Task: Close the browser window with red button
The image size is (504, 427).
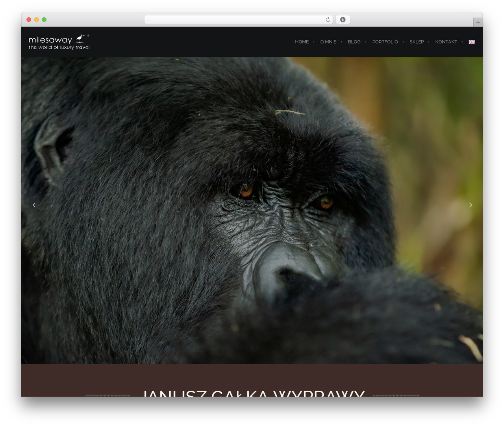Action: (x=29, y=20)
